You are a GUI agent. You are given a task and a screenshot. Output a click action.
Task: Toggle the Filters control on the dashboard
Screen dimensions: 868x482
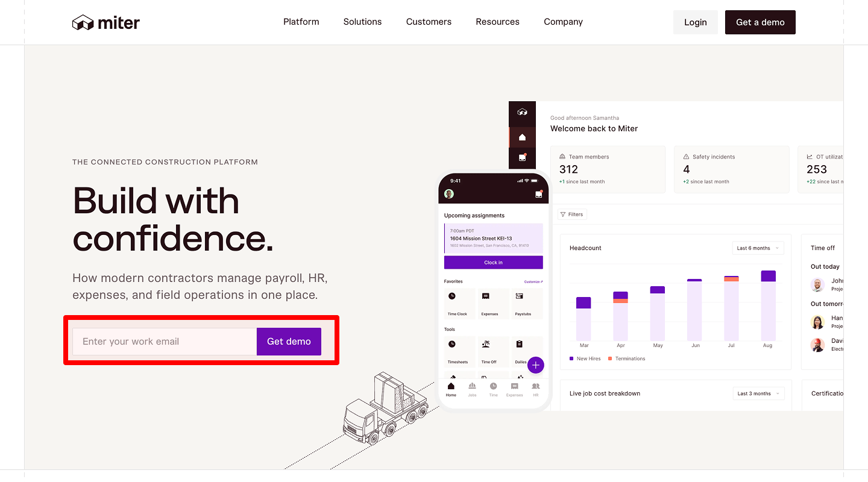[x=571, y=214]
